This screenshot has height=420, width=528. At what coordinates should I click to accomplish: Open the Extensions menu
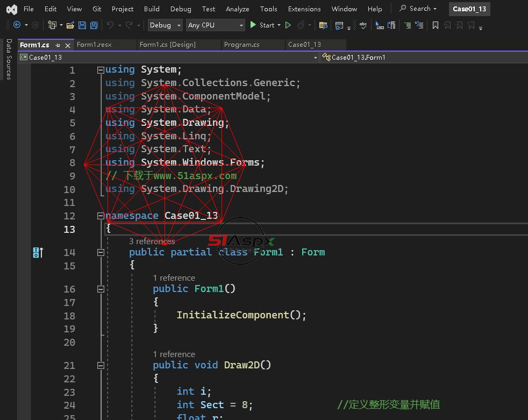304,9
